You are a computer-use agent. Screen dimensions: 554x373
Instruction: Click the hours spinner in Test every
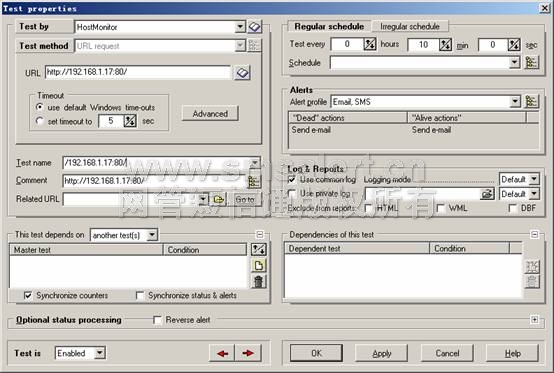click(370, 44)
